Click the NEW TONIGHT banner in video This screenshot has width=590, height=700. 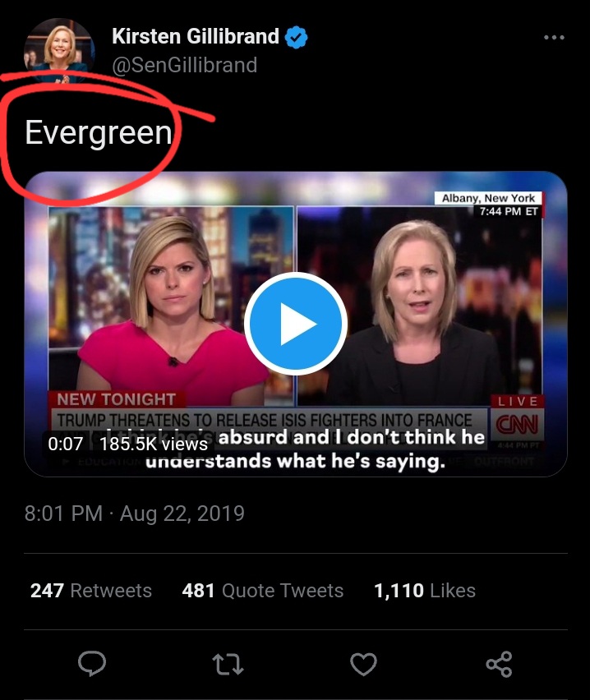[116, 399]
